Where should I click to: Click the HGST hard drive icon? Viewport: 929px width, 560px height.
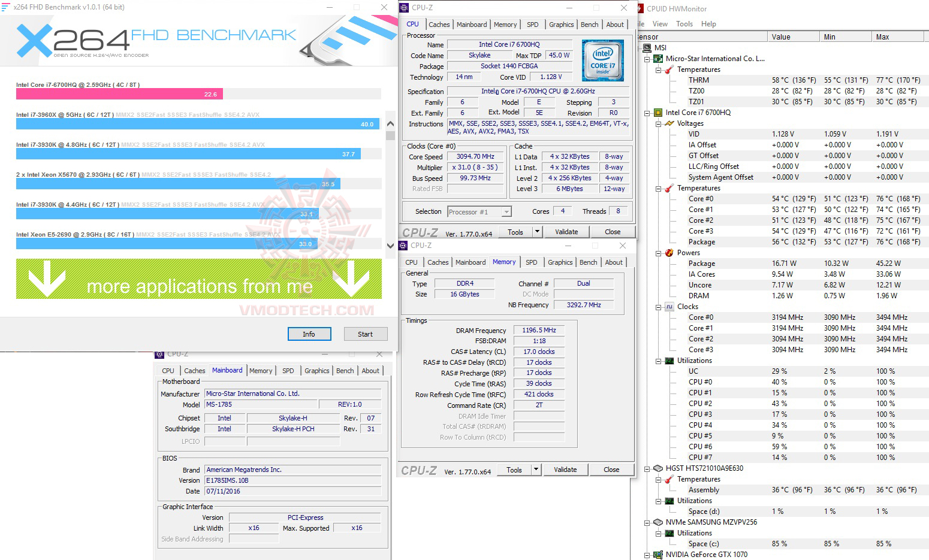[657, 468]
